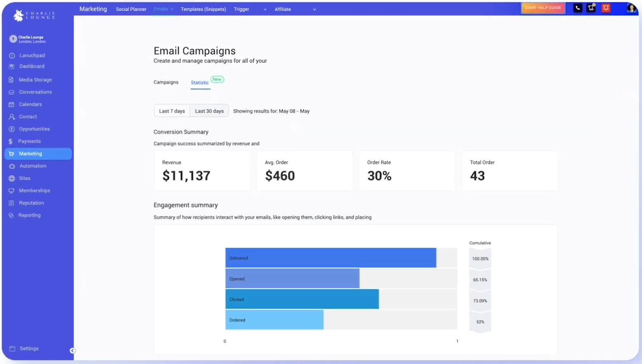Open the scroll announcements icon
The width and height of the screenshot is (642, 364).
pos(591,8)
